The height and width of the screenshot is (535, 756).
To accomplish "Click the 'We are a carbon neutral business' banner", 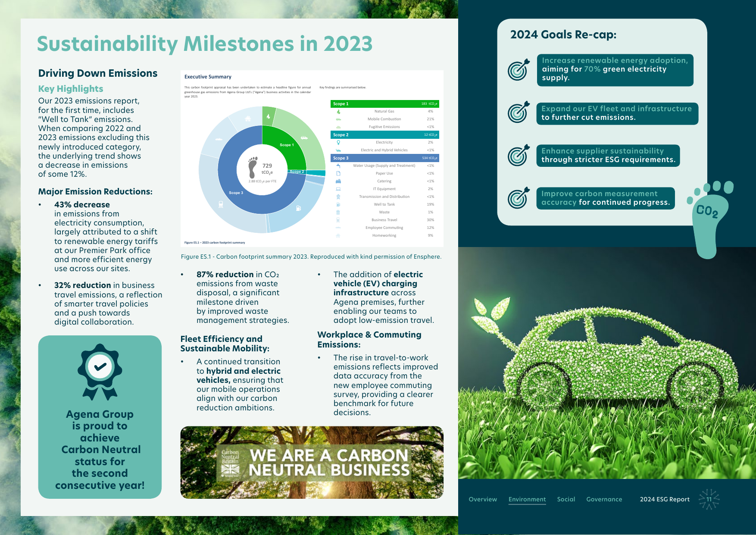I will point(312,463).
